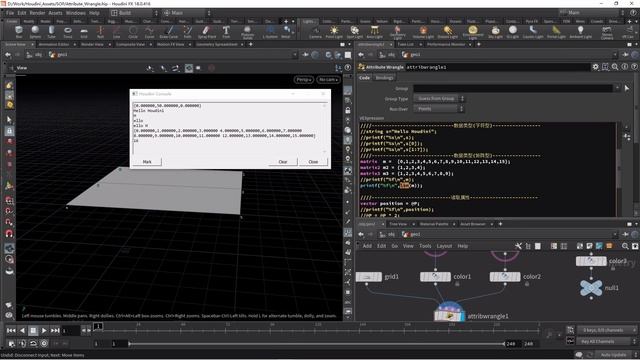This screenshot has width=640, height=360.
Task: Jump to the first frame
Action: click(11, 330)
